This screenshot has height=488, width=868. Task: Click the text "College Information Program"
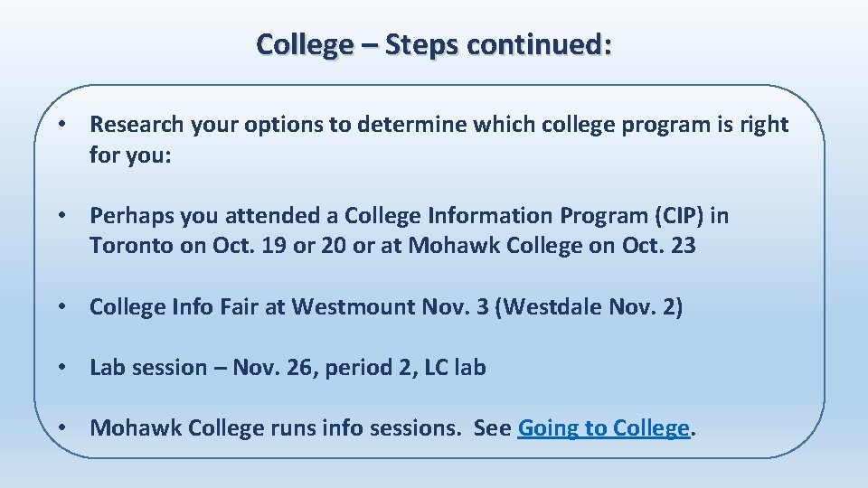(x=496, y=216)
